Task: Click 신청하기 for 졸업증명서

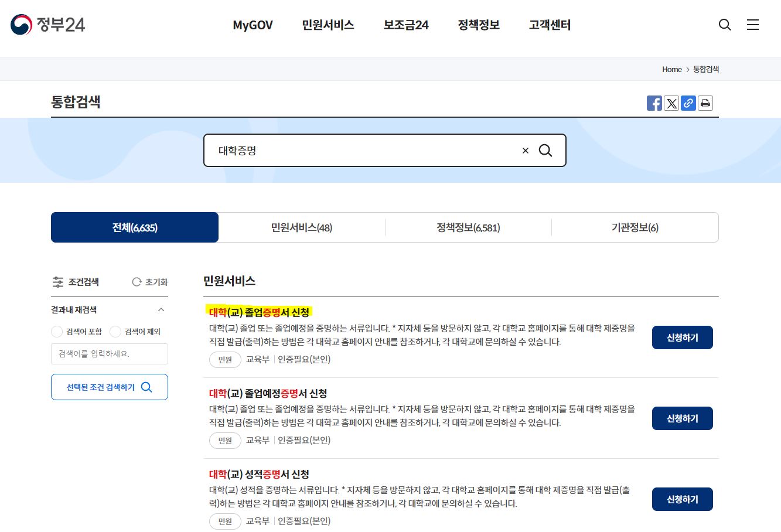Action: (683, 337)
